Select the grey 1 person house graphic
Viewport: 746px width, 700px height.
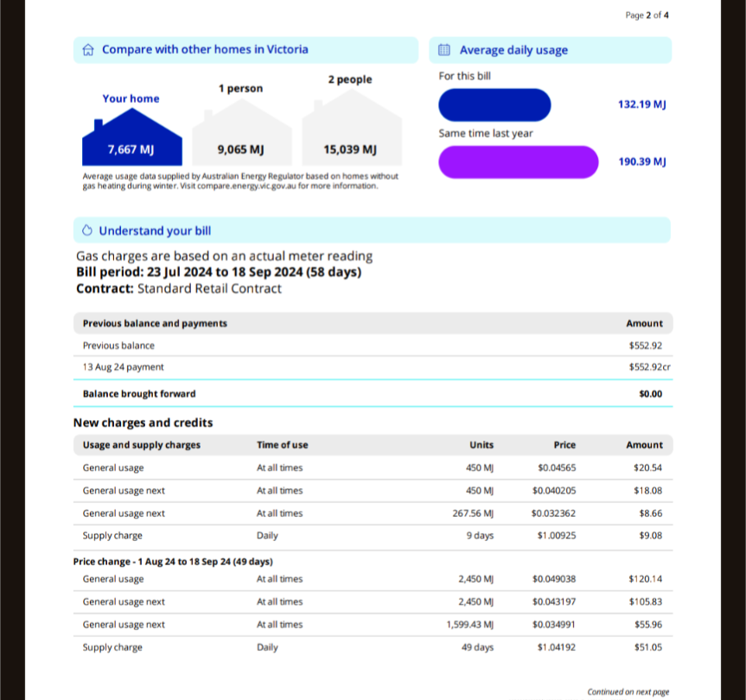[x=240, y=140]
